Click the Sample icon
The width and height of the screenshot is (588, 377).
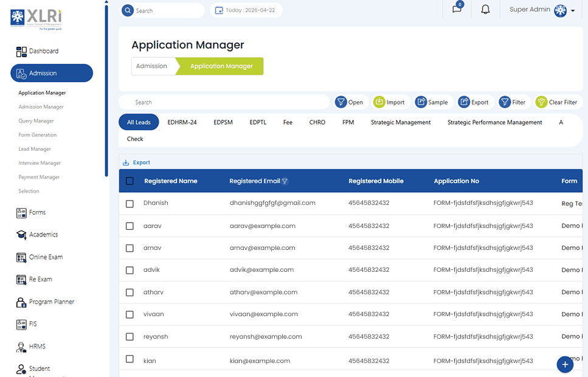tap(421, 102)
